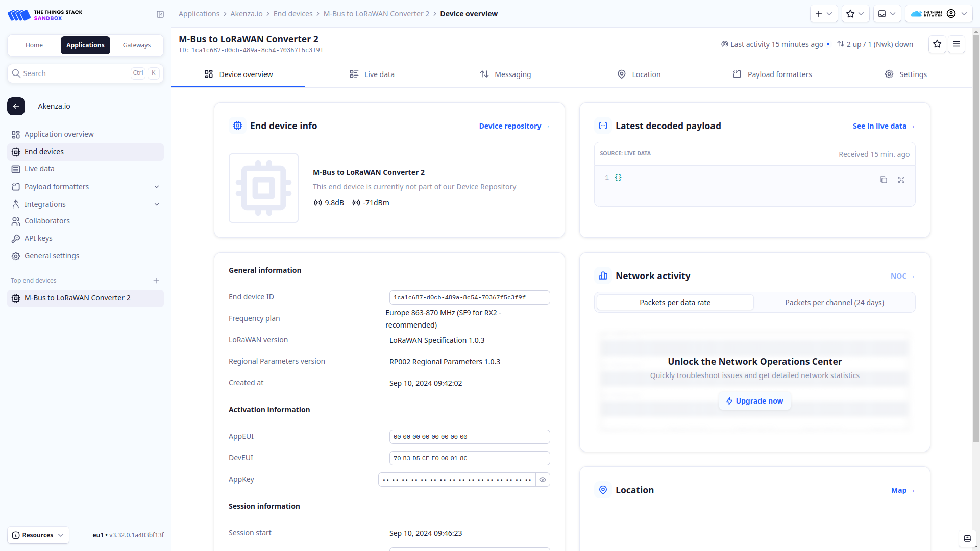This screenshot has width=980, height=551.
Task: Open Collaborators in sidebar
Action: 85,221
